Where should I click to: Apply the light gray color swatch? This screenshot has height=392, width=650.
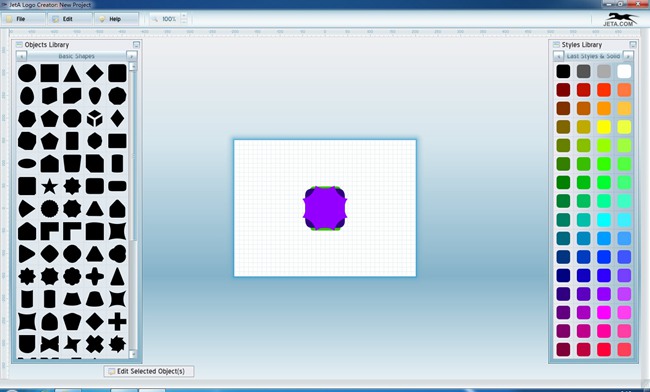click(604, 71)
